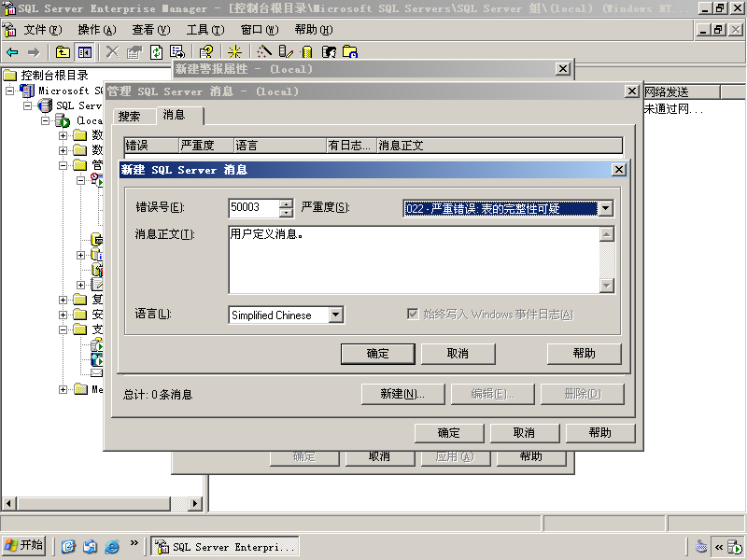Select the SQL Server group tree icon

pos(45,105)
